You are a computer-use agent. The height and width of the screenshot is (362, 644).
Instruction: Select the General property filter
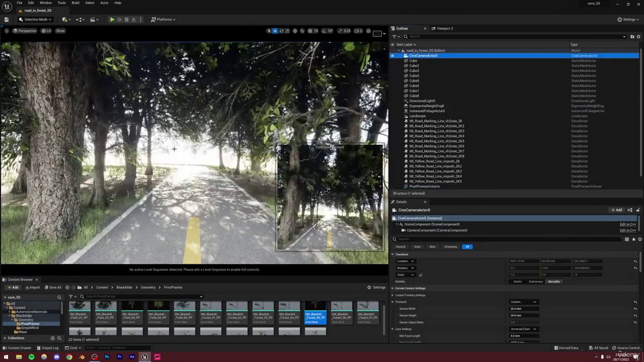(x=400, y=247)
